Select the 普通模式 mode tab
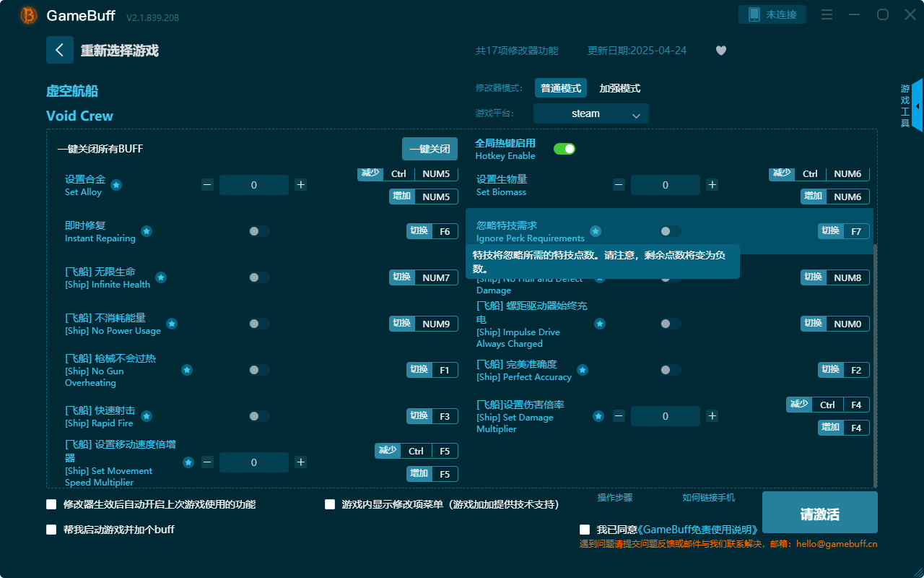The image size is (924, 578). pos(561,87)
